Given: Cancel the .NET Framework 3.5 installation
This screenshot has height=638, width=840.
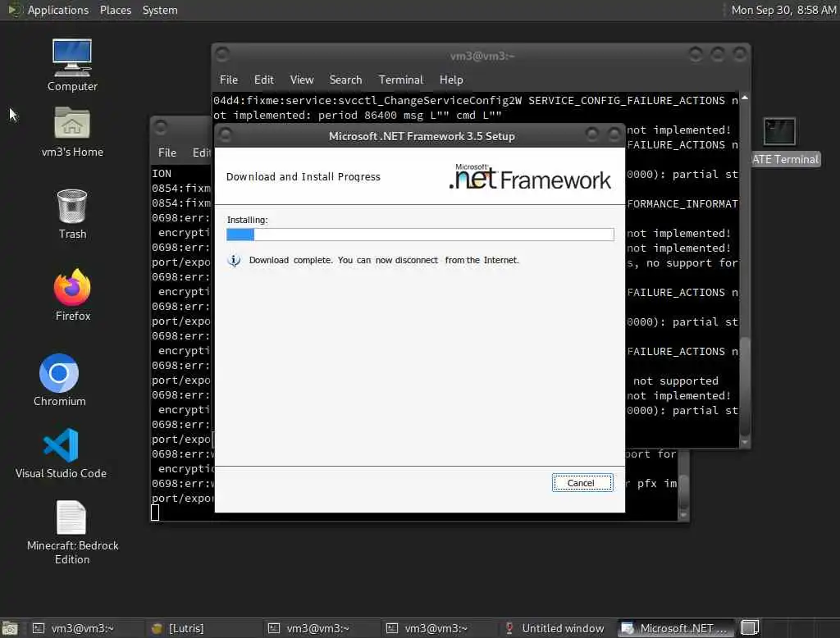Looking at the screenshot, I should [x=582, y=483].
